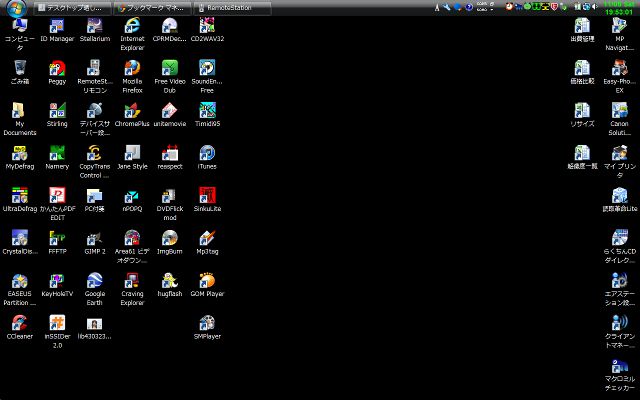This screenshot has height=400, width=640.
Task: Open Internet Explorer shortcut
Action: point(132,35)
